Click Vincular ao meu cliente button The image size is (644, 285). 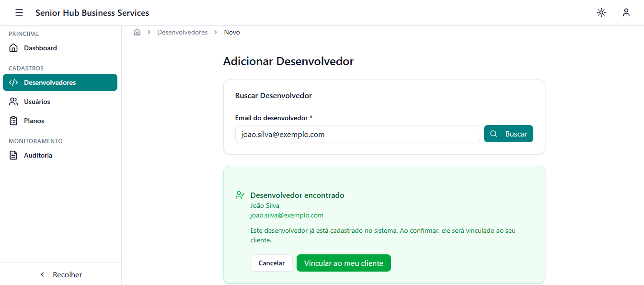(x=344, y=263)
